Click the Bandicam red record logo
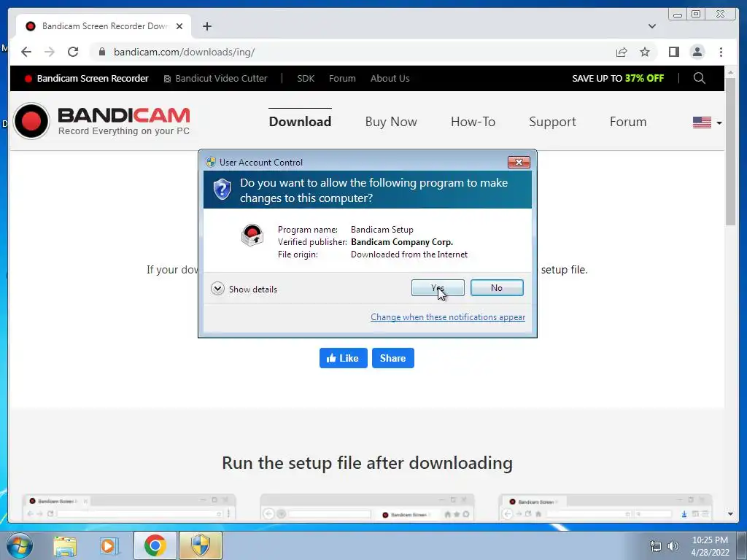 tap(31, 121)
